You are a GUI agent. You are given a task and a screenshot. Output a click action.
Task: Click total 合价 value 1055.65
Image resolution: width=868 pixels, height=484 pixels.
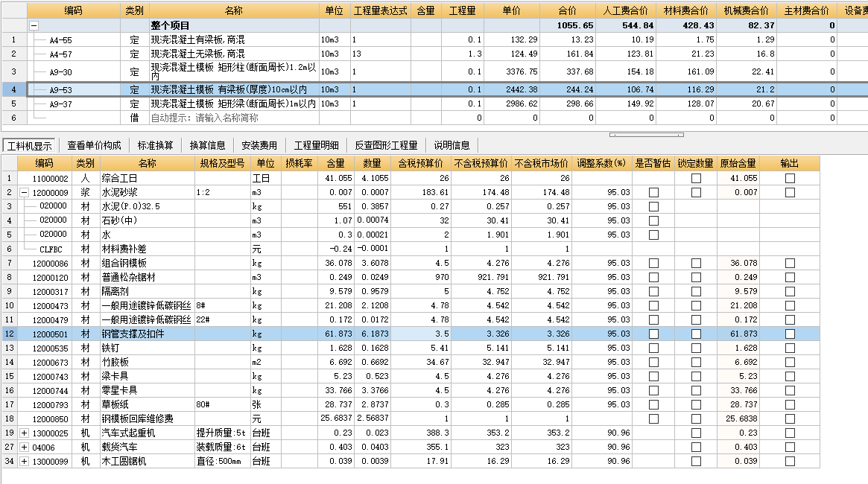click(x=575, y=25)
